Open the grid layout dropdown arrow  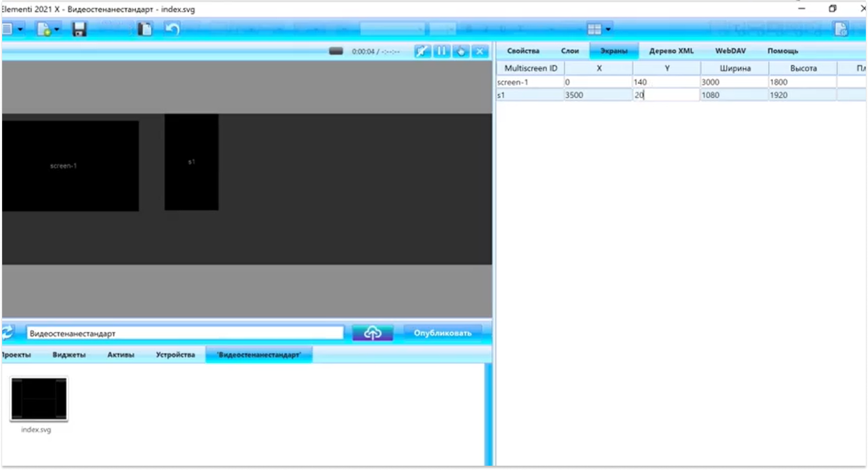coord(608,30)
